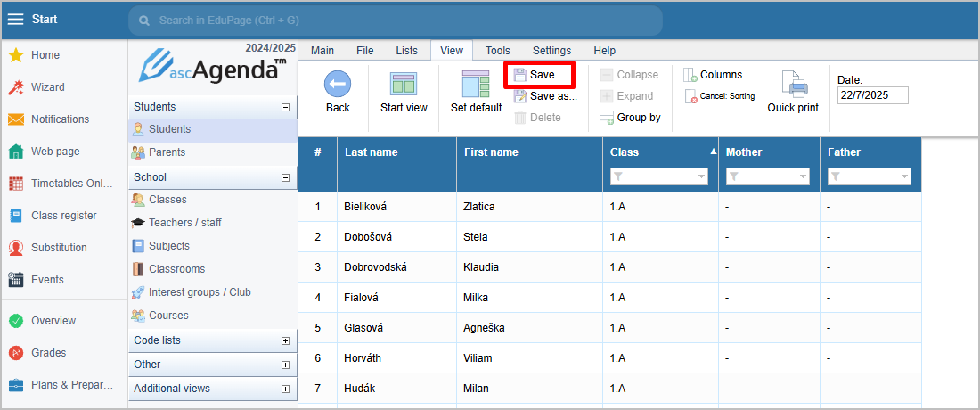This screenshot has height=410, width=980.
Task: Open the Start view icon
Action: click(403, 85)
